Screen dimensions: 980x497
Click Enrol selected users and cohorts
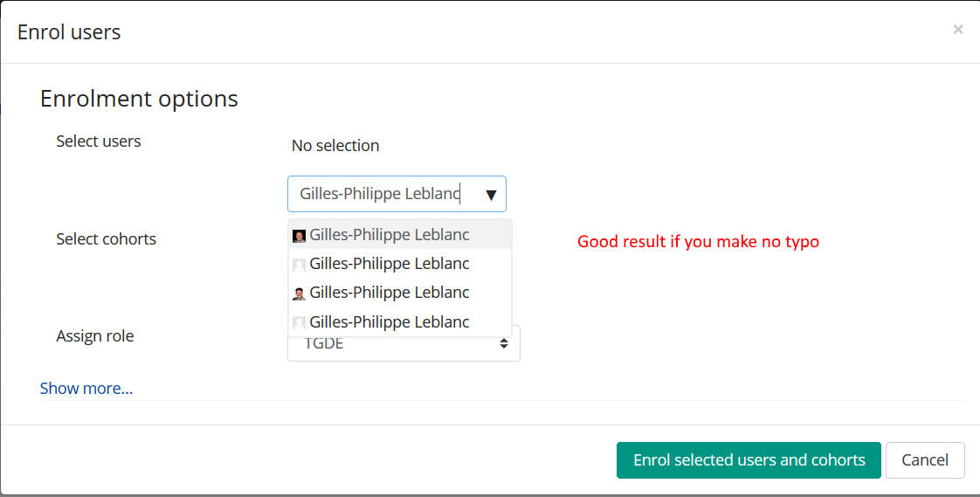(749, 460)
